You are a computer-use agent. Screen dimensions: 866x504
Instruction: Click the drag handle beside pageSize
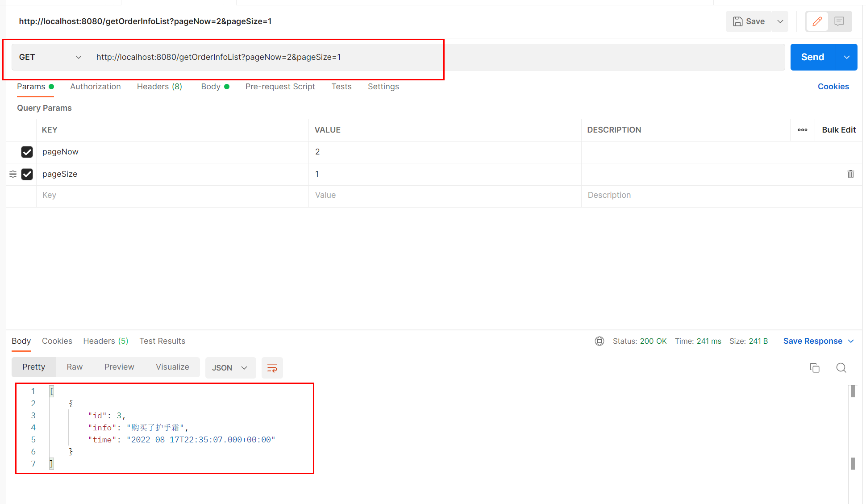pos(13,174)
